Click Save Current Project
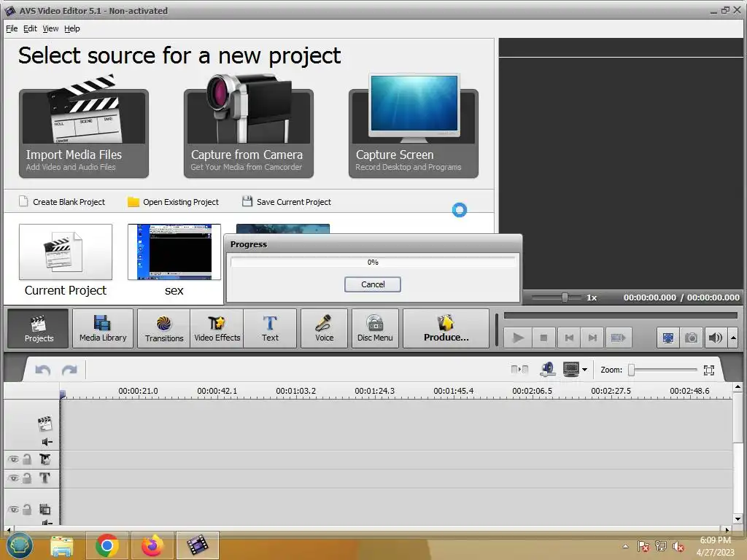Screen dimensions: 747x560 [286, 202]
